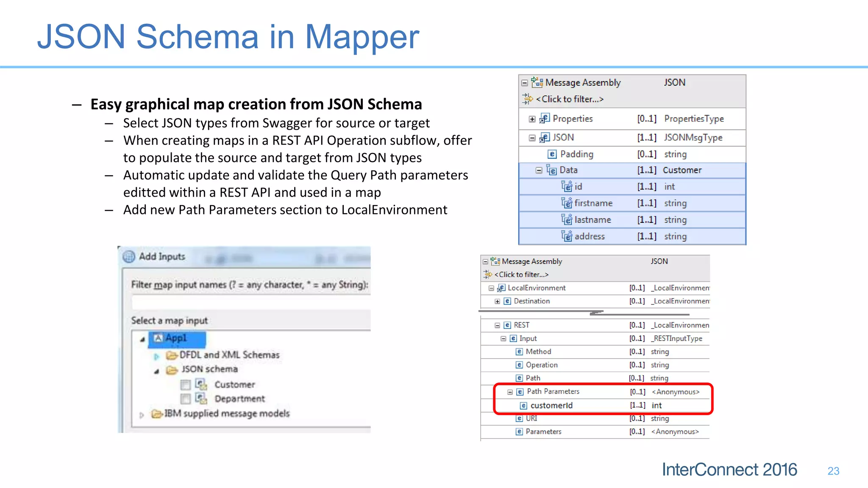868x488 pixels.
Task: Click the customerId element icon
Action: click(523, 406)
